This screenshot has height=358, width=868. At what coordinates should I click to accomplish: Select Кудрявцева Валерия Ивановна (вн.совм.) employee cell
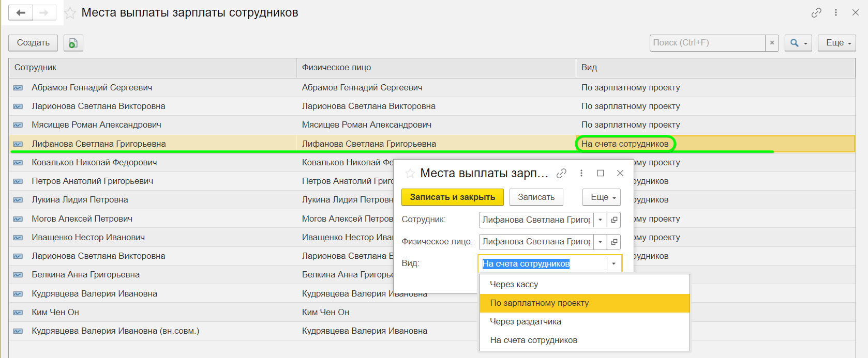coord(115,331)
